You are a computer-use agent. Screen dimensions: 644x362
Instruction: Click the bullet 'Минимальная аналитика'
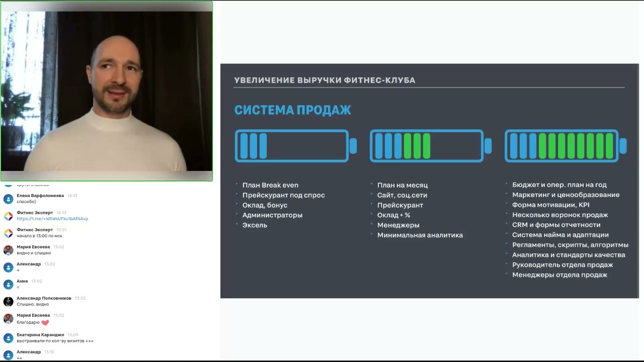420,235
